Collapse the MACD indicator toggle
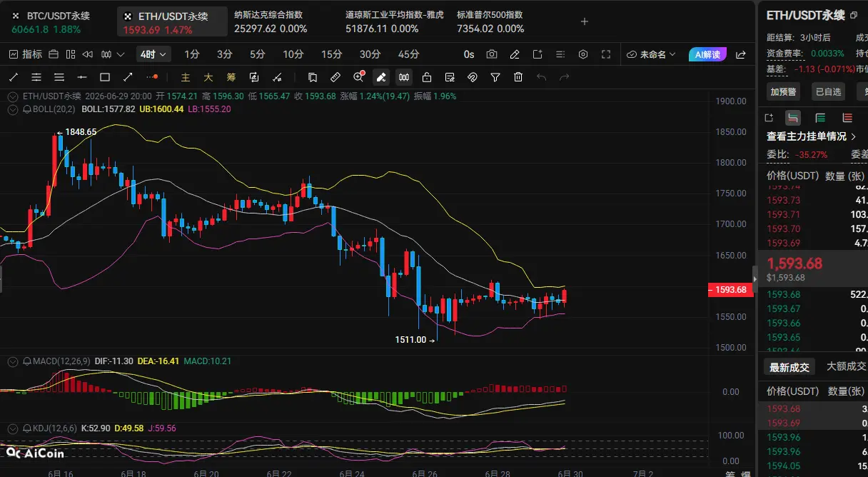Screen dimensions: 868x477 (x=13, y=362)
